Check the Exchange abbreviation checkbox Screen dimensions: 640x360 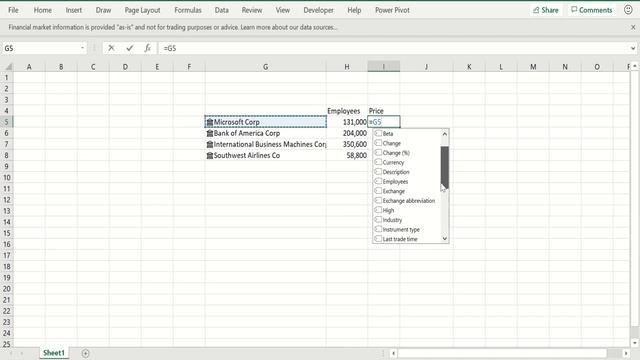[378, 200]
